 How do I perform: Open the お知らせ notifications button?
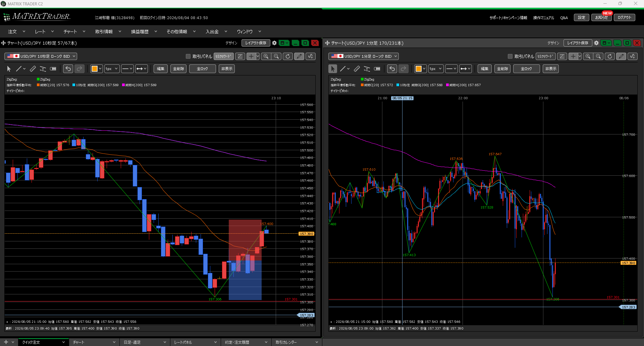[601, 17]
